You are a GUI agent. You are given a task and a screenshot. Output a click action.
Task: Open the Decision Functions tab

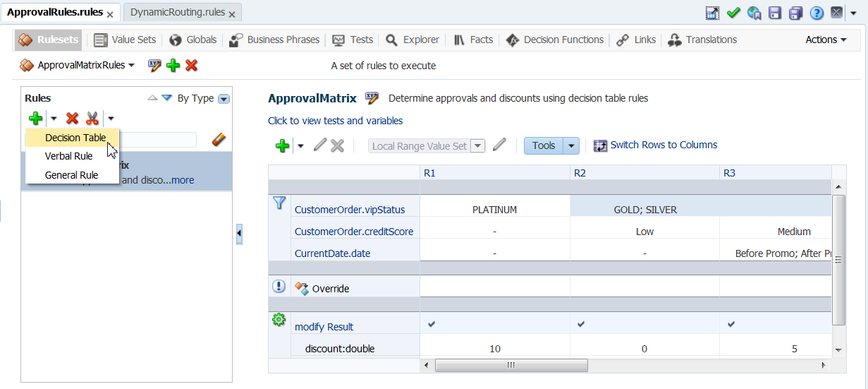tap(555, 40)
